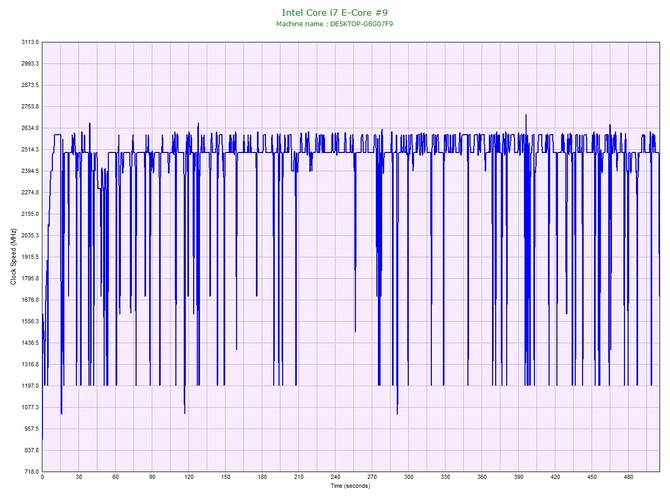Image resolution: width=670 pixels, height=503 pixels.
Task: Click the 3113.0 y-axis value
Action: (x=30, y=42)
